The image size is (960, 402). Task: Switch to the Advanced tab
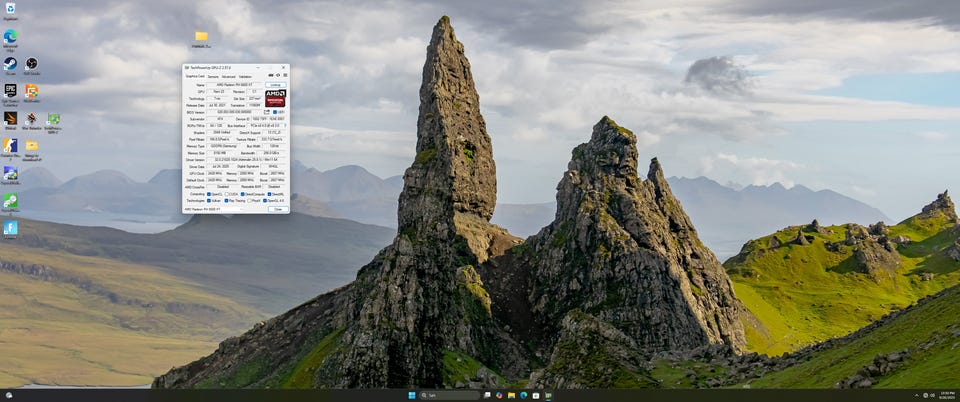(x=228, y=76)
